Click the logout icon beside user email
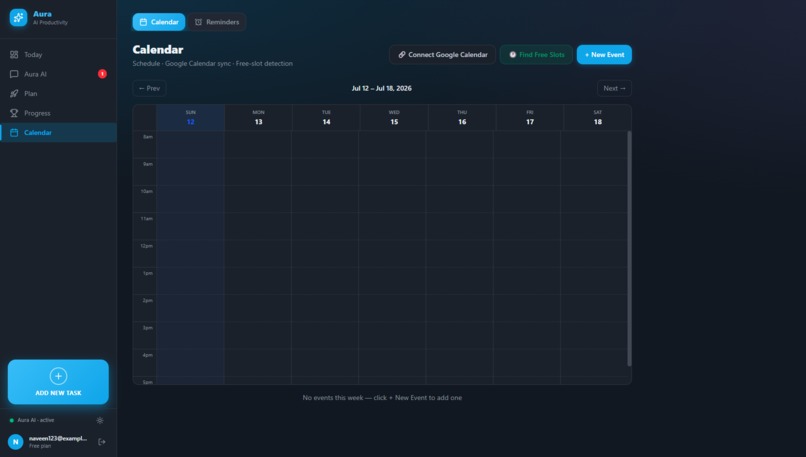 pyautogui.click(x=102, y=442)
